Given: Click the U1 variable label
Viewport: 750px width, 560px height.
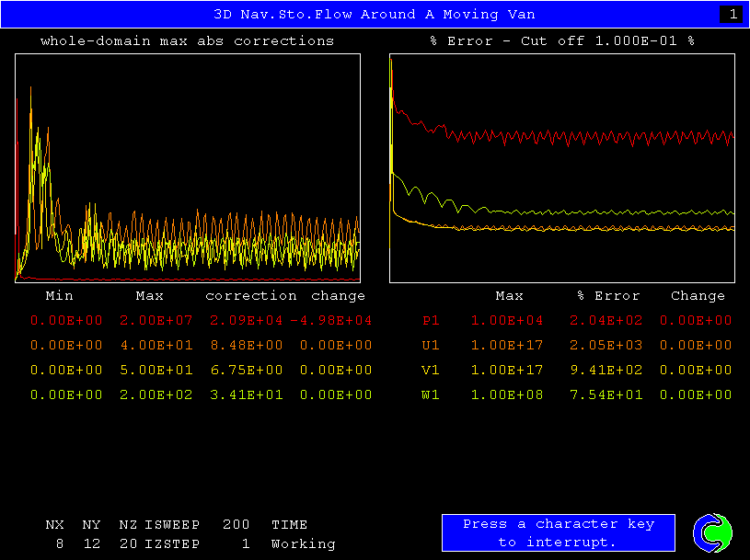Looking at the screenshot, I should [x=431, y=346].
